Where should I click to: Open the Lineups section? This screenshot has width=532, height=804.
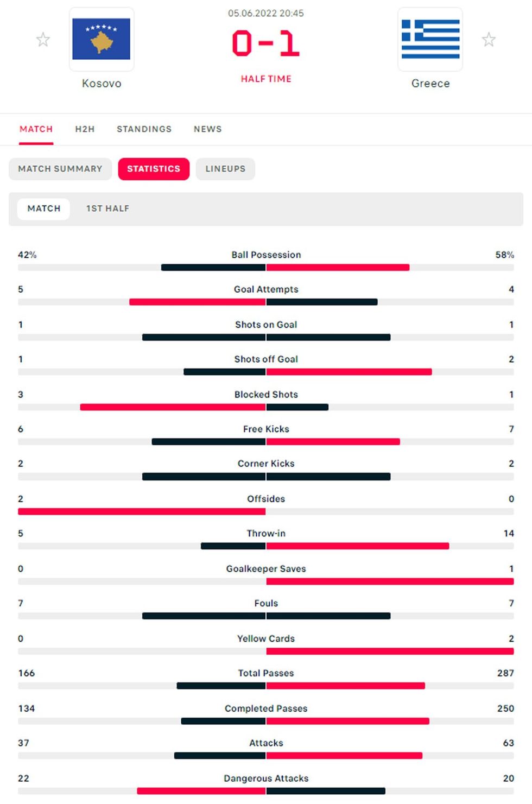click(x=225, y=169)
